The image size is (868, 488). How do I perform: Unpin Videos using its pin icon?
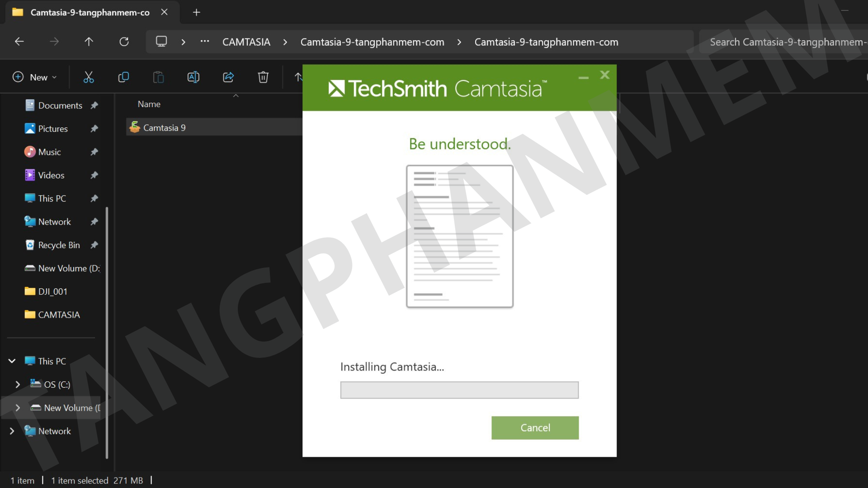(x=94, y=175)
